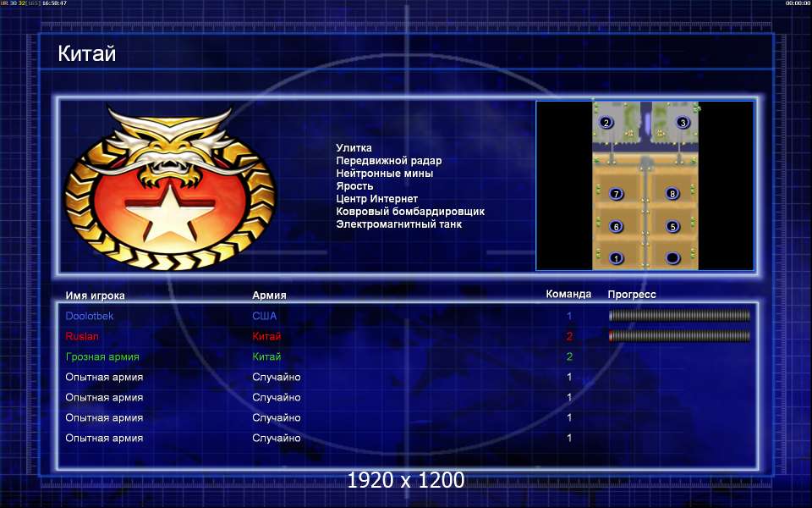Click the Улитка unit entry
The height and width of the screenshot is (508, 812).
(354, 147)
